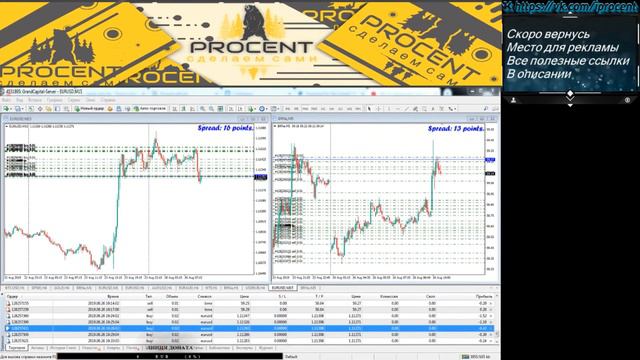Toggle the Data Window toolbar icon
This screenshot has width=640, height=360.
tap(40, 109)
